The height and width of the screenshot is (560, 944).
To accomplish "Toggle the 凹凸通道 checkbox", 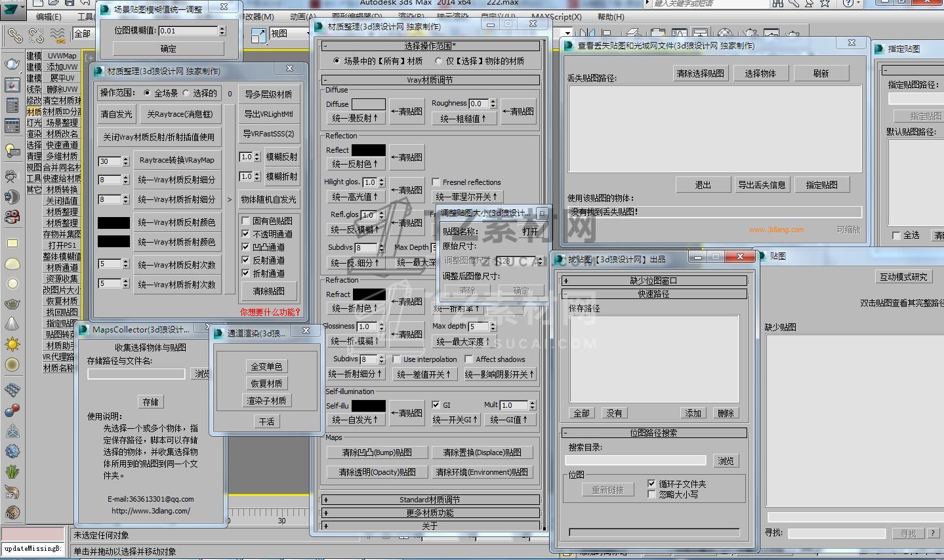I will (x=245, y=247).
